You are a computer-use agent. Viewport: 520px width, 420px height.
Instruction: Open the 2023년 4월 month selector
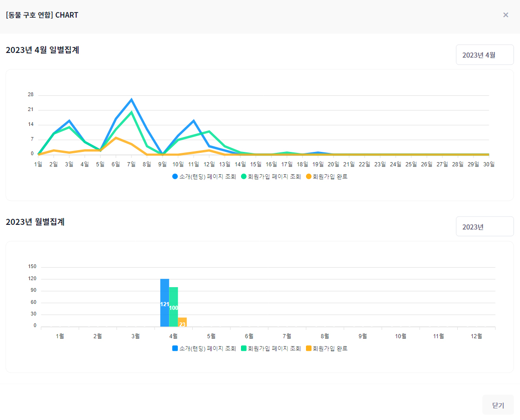click(x=484, y=55)
